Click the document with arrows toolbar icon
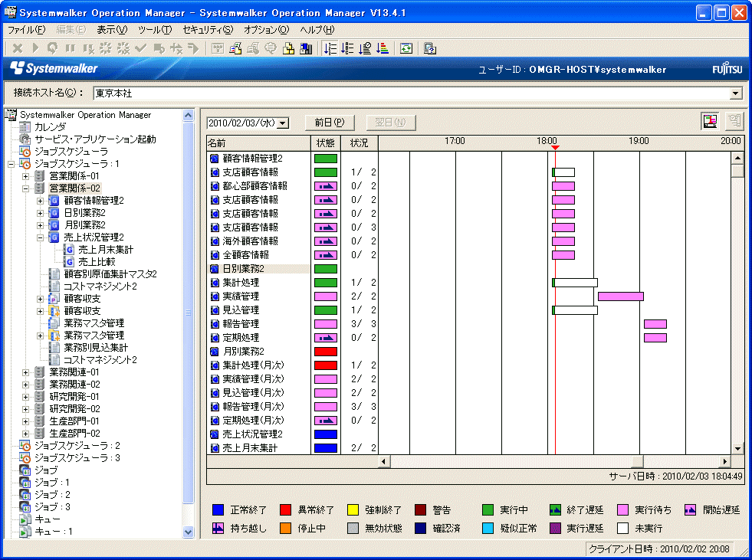Viewport: 752px width, 560px height. 235,48
